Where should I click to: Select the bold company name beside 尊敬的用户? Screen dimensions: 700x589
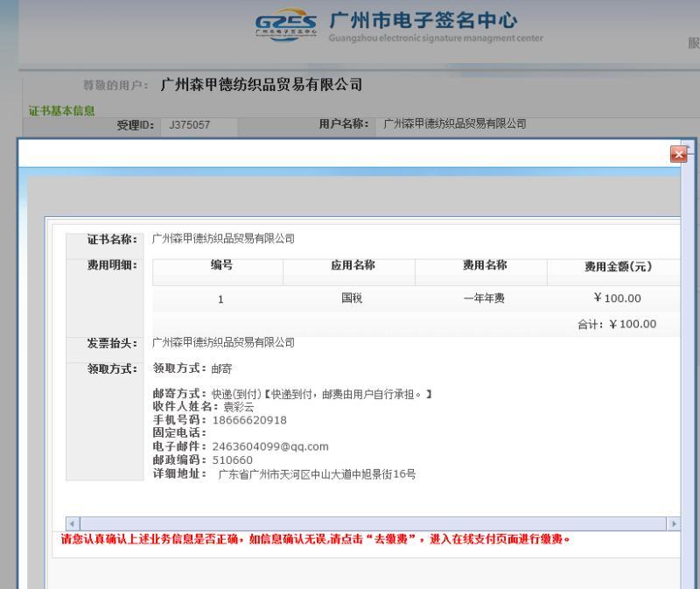pos(261,84)
